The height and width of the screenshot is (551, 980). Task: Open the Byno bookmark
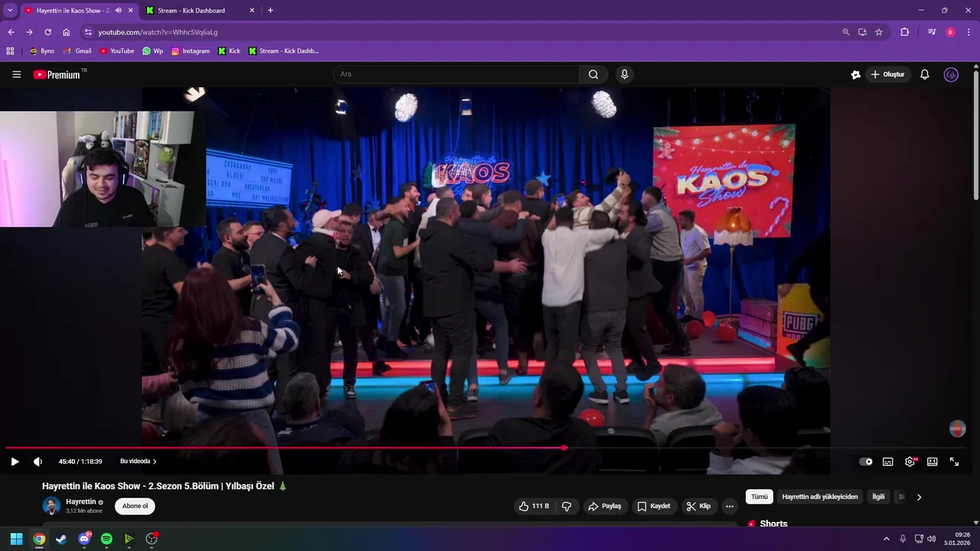click(42, 51)
